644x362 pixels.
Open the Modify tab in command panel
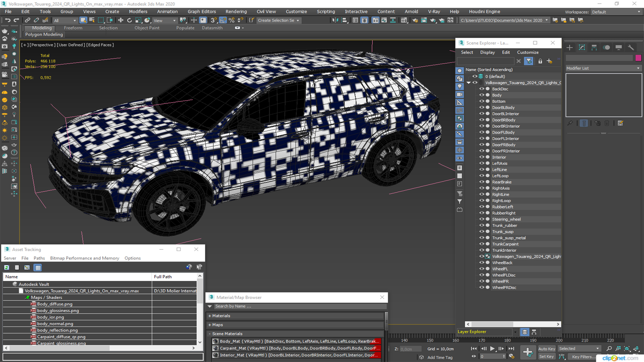tap(582, 48)
